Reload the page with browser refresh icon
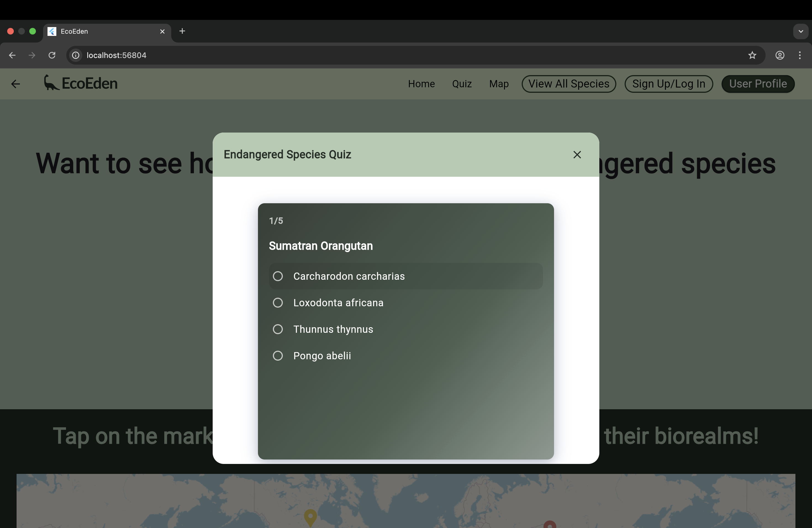Viewport: 812px width, 528px height. click(x=52, y=55)
